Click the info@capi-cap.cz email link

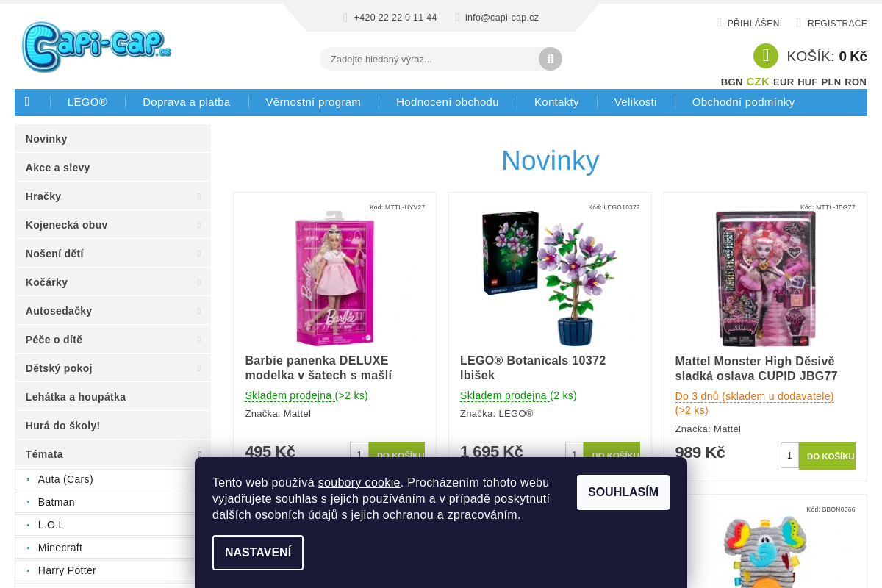point(502,18)
